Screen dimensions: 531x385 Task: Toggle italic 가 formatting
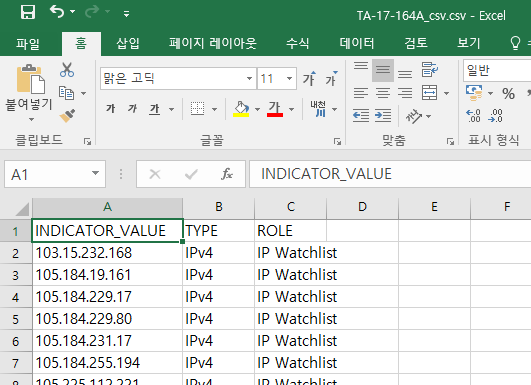click(x=132, y=109)
